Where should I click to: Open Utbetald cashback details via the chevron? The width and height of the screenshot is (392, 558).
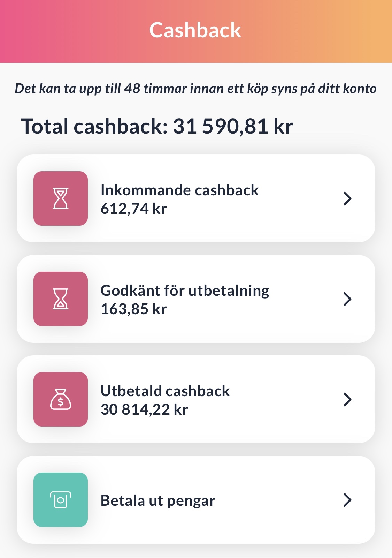(347, 399)
